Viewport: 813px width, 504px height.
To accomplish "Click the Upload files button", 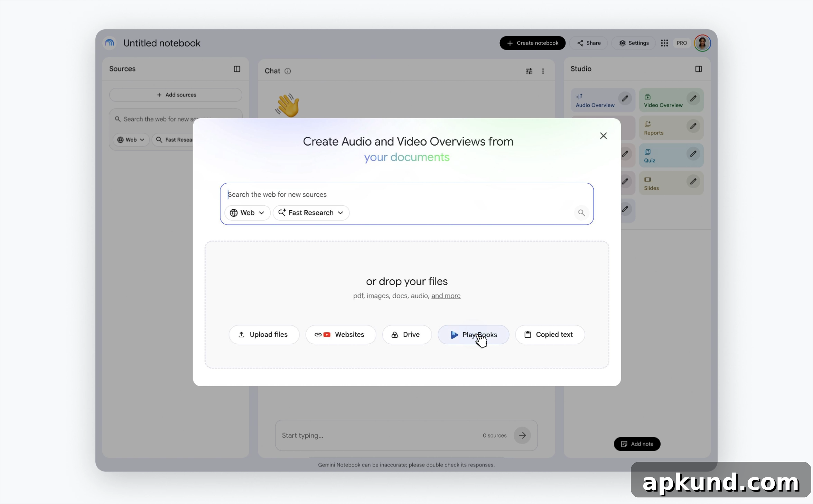I will click(x=264, y=334).
